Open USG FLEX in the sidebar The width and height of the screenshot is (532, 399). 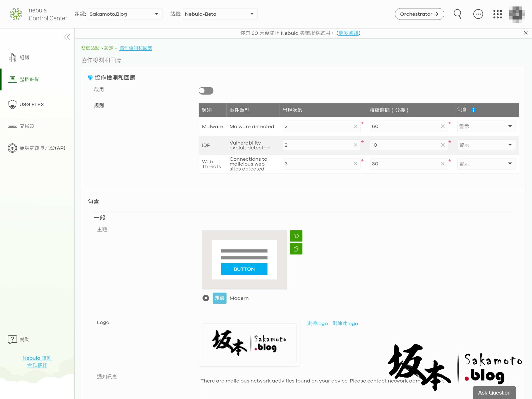coord(32,104)
